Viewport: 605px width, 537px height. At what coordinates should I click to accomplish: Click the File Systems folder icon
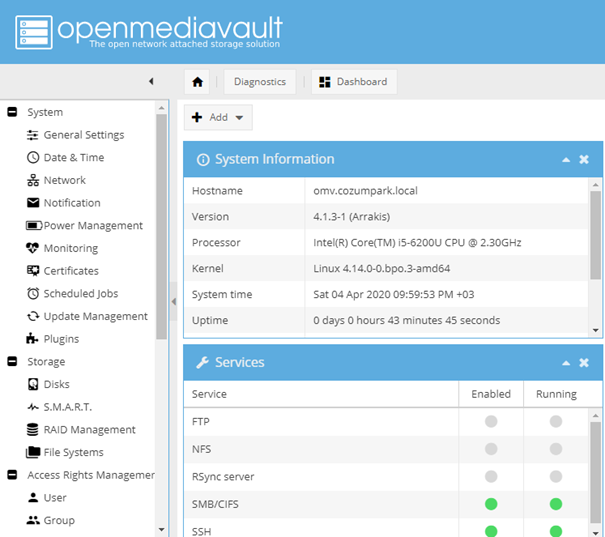click(x=33, y=452)
